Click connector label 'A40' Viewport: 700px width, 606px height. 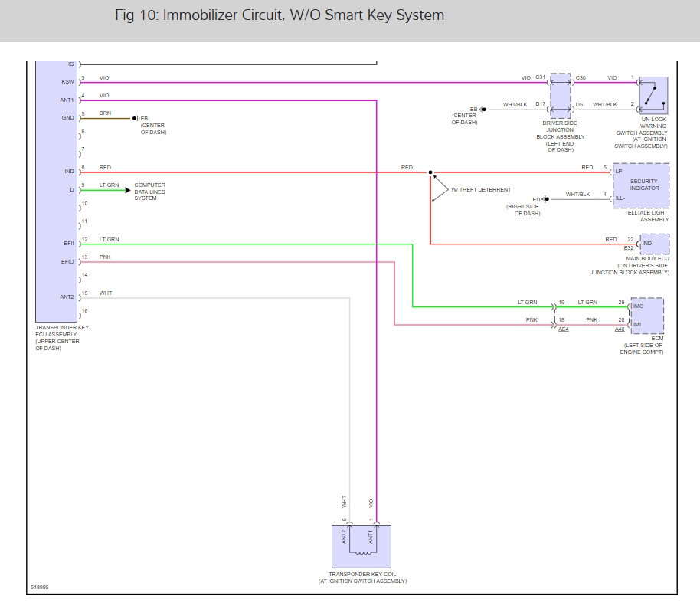click(x=620, y=329)
